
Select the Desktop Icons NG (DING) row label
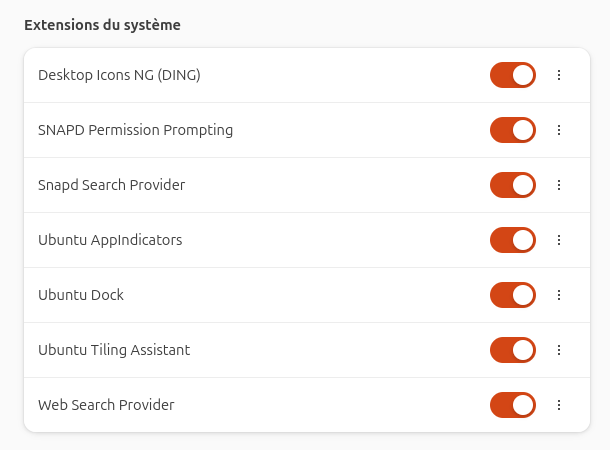[119, 75]
